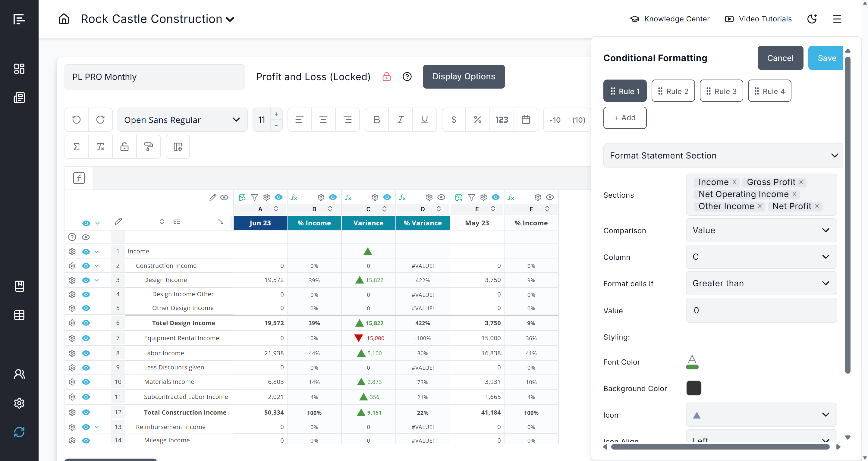Viewport: 868px width, 461px height.
Task: Open the Comparison Value dropdown
Action: pos(761,230)
